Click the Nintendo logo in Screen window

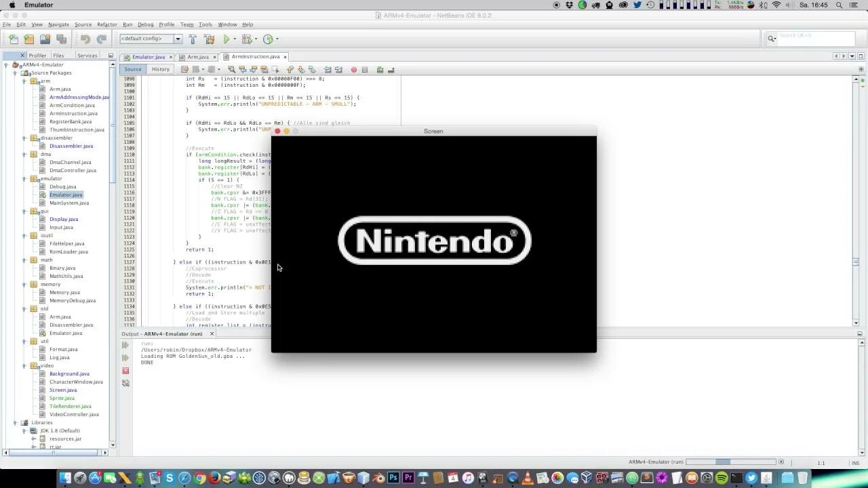click(x=434, y=241)
